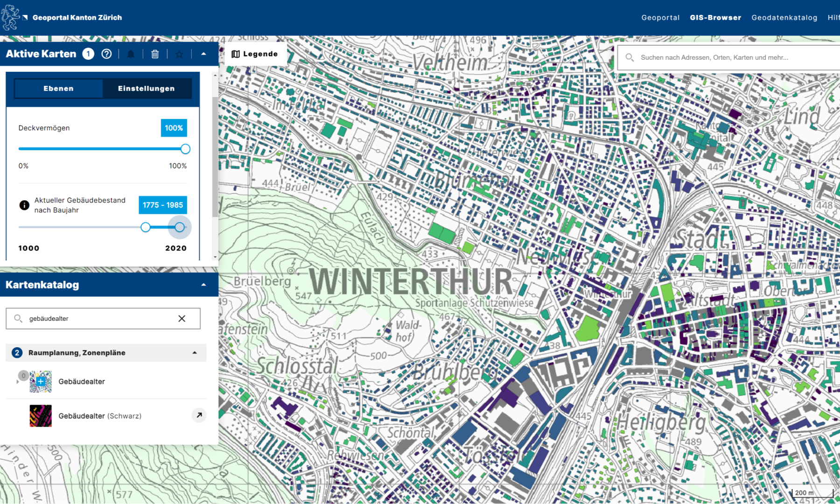
Task: Open the Legende map legend
Action: 255,54
